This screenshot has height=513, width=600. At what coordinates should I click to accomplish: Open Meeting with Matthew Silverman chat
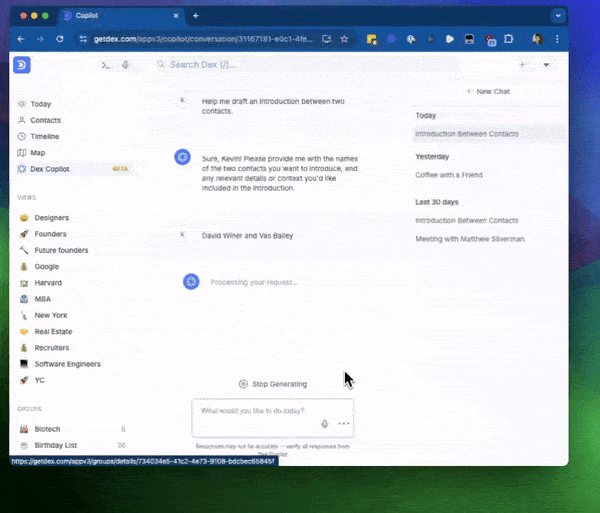pos(470,239)
